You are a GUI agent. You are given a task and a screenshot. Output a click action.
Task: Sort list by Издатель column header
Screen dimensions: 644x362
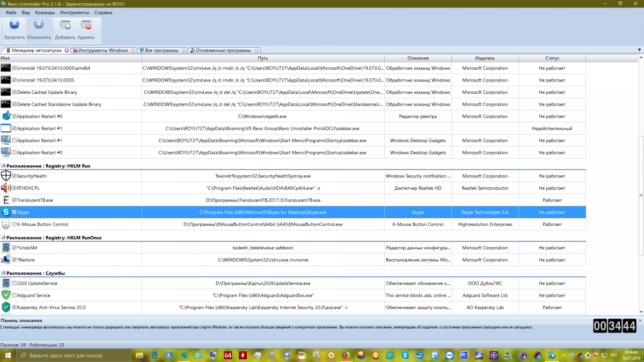[485, 58]
